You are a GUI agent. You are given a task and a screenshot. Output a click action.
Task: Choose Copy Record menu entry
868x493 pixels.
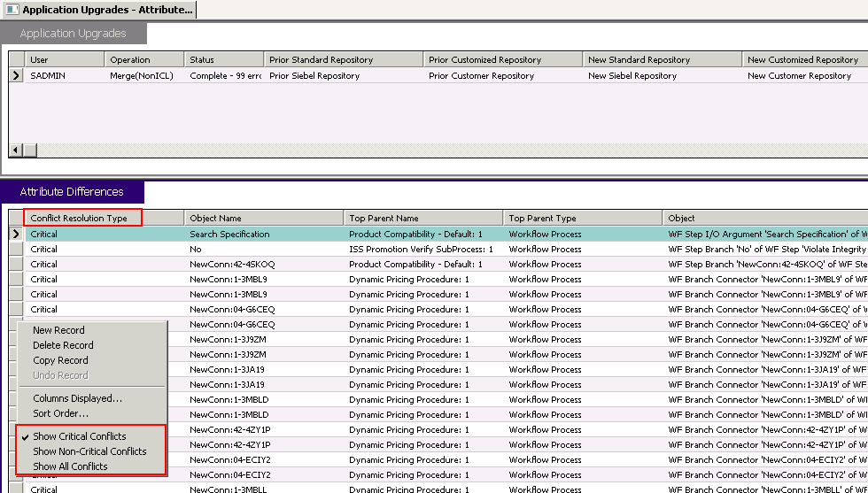point(60,360)
